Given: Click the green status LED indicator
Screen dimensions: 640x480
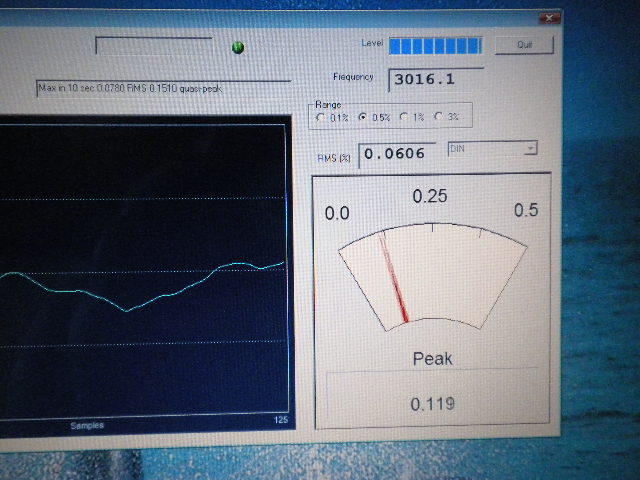Looking at the screenshot, I should click(x=238, y=47).
